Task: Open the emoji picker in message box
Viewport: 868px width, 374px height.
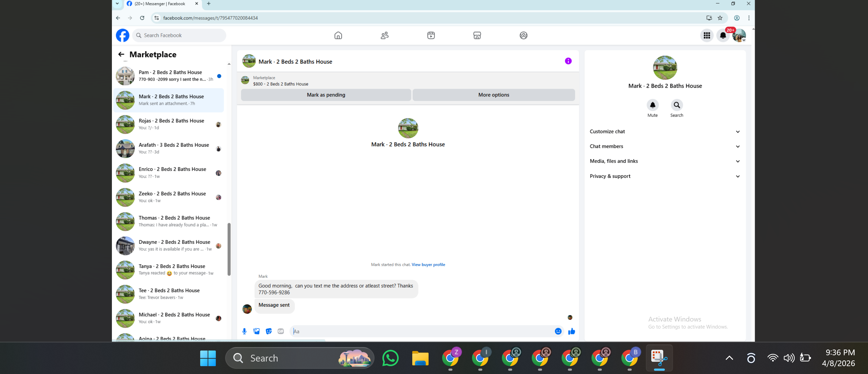Action: pyautogui.click(x=558, y=331)
